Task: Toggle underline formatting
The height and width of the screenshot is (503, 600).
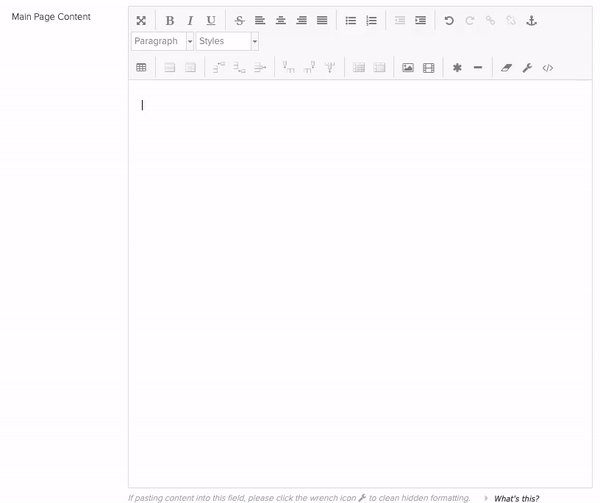Action: point(211,21)
